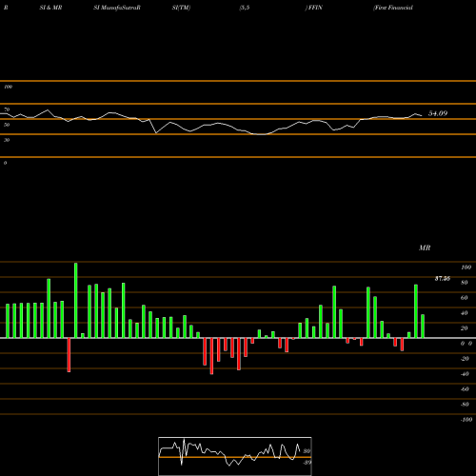Click the 'SI(TM)' header label

point(181,8)
